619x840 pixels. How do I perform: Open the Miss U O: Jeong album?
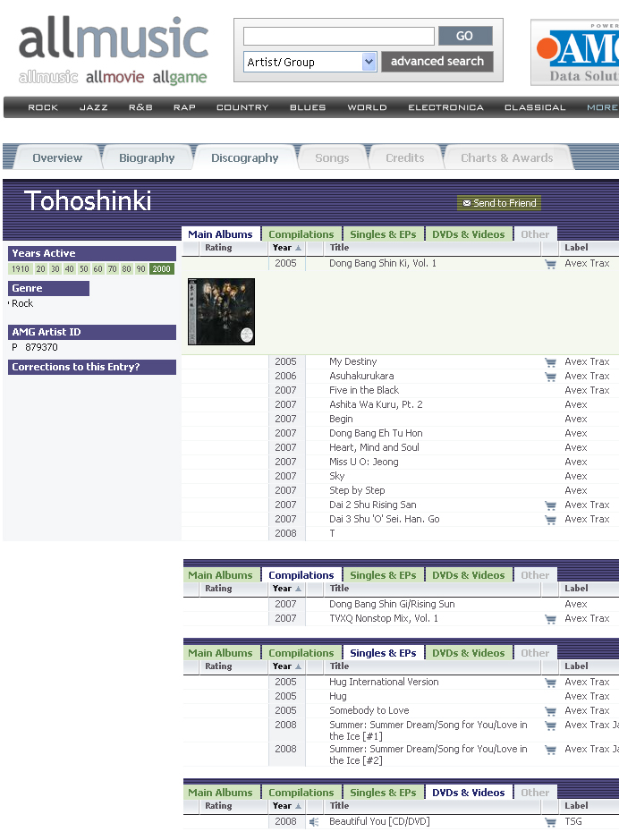point(363,462)
